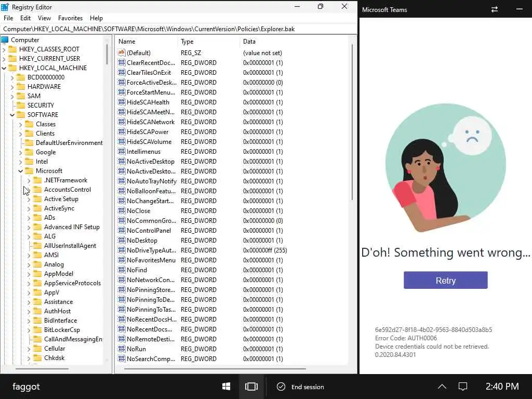Click the NoRun DWORD value icon

[x=122, y=349]
